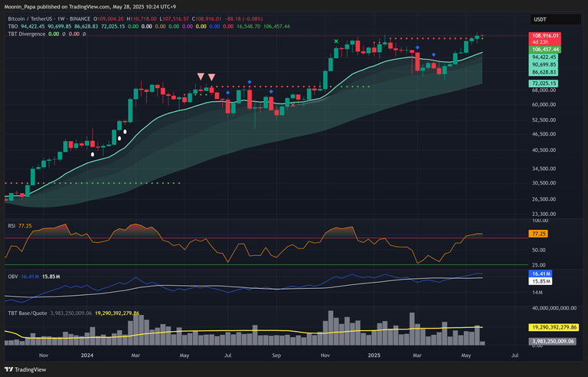Click the green X marker above candles

(336, 41)
